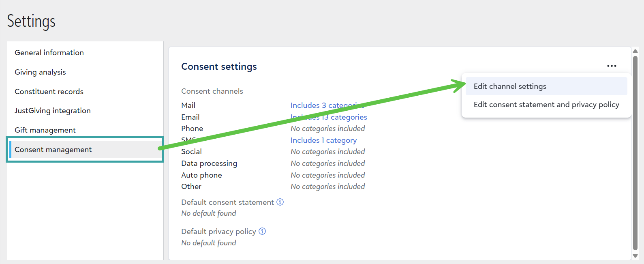Click info icon beside Default privacy policy
This screenshot has height=264, width=644.
(262, 231)
